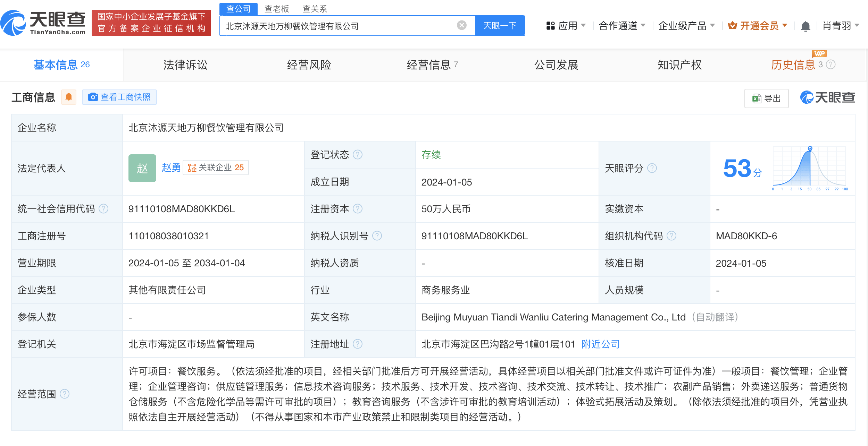Click the 应用 grid icon in the header
The height and width of the screenshot is (446, 868).
pyautogui.click(x=550, y=26)
